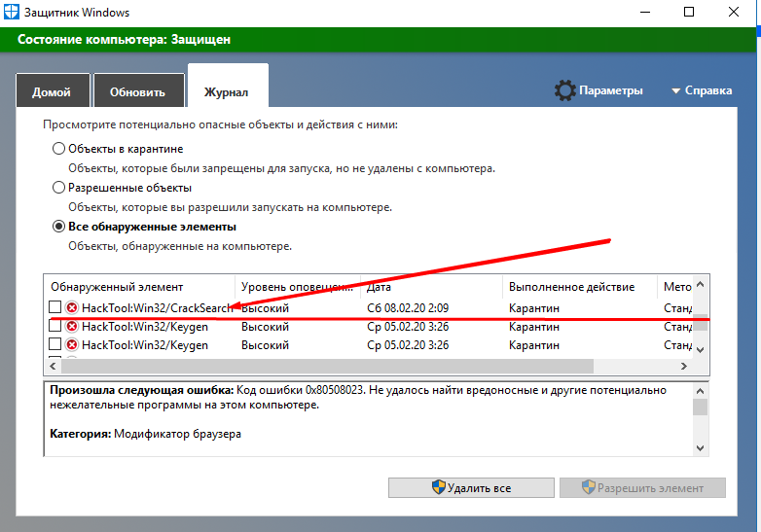Click the list's scroll down arrow
This screenshot has width=761, height=532.
click(x=700, y=350)
